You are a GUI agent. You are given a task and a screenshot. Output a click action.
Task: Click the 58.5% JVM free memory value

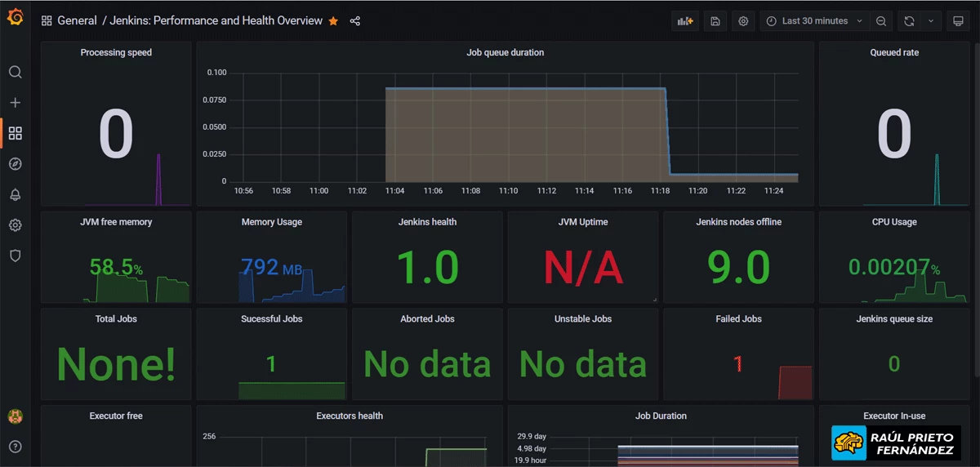tap(116, 267)
